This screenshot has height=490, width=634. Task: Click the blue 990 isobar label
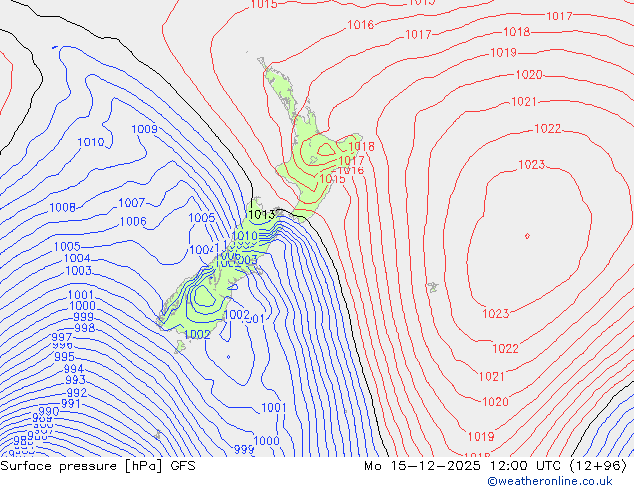coord(49,412)
